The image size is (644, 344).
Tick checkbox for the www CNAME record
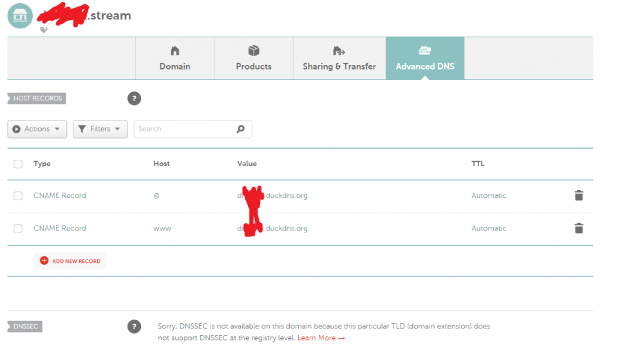(18, 229)
